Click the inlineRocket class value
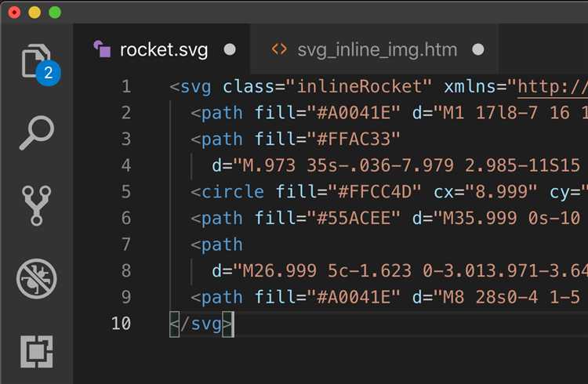 pos(359,87)
